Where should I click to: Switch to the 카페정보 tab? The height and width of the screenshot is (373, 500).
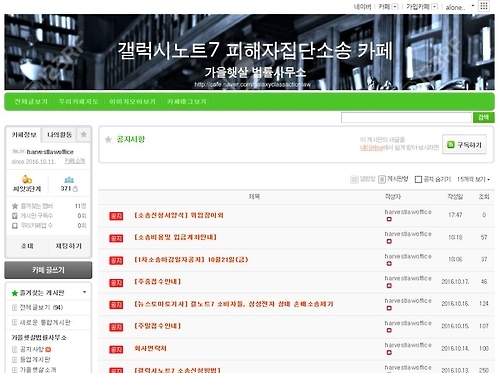(x=24, y=135)
